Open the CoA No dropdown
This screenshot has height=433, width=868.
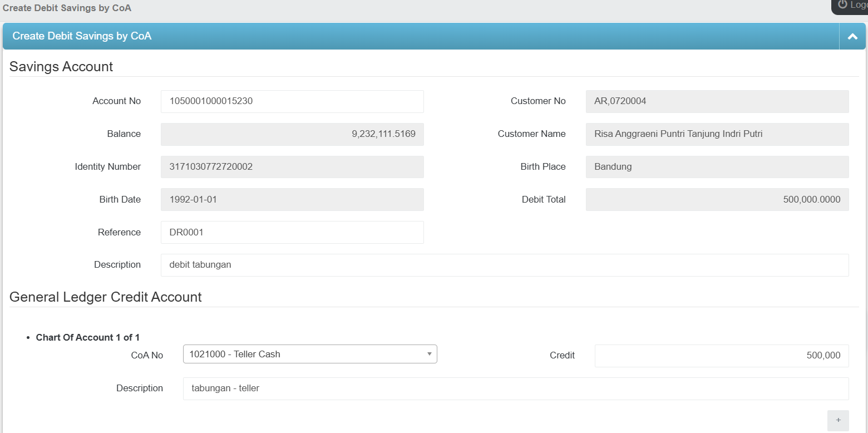click(310, 354)
